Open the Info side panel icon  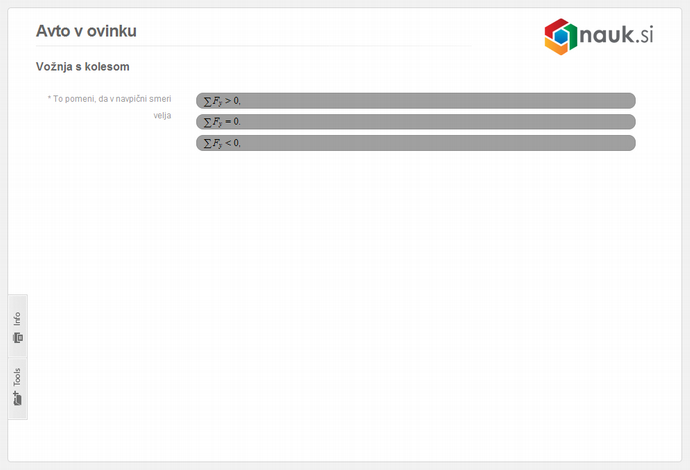tap(18, 338)
